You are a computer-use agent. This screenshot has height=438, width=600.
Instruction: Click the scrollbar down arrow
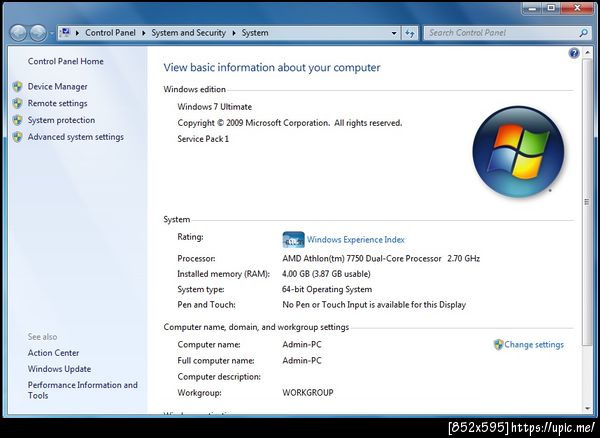tap(587, 409)
